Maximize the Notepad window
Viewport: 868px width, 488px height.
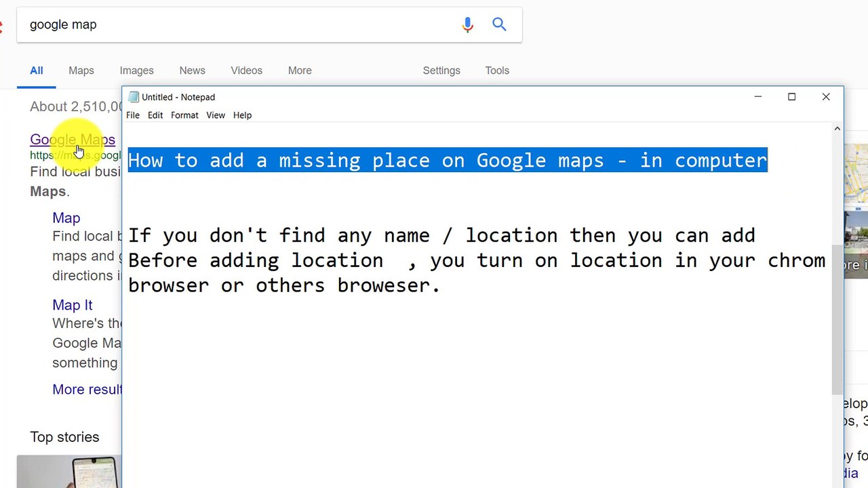791,97
